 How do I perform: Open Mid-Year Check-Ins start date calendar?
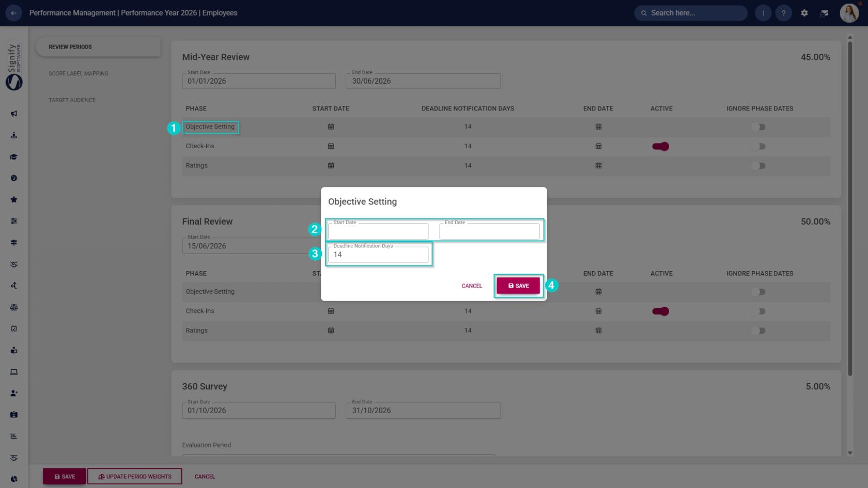pyautogui.click(x=331, y=146)
